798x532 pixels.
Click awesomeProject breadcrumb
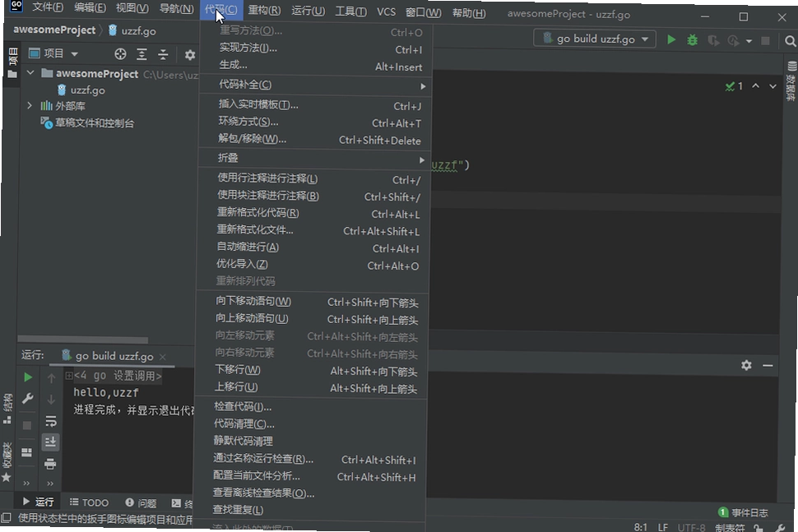54,30
